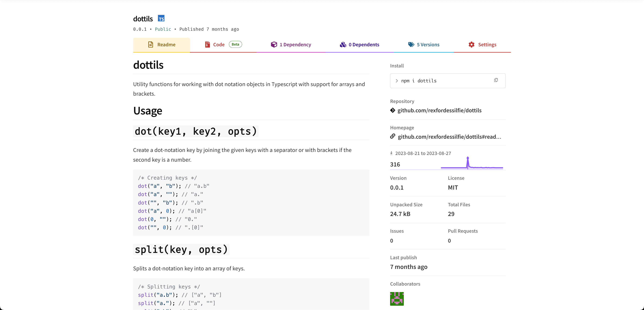Open the 1 Dependency tab
The image size is (644, 310).
tap(291, 45)
